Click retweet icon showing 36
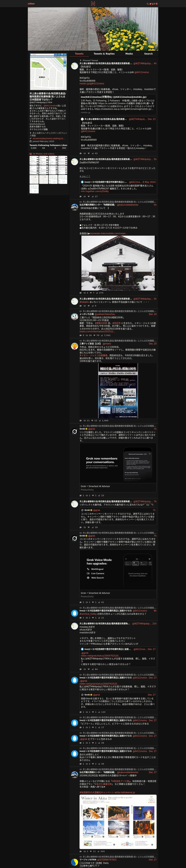Image resolution: width=186 pixels, height=868 pixels. (x=87, y=335)
